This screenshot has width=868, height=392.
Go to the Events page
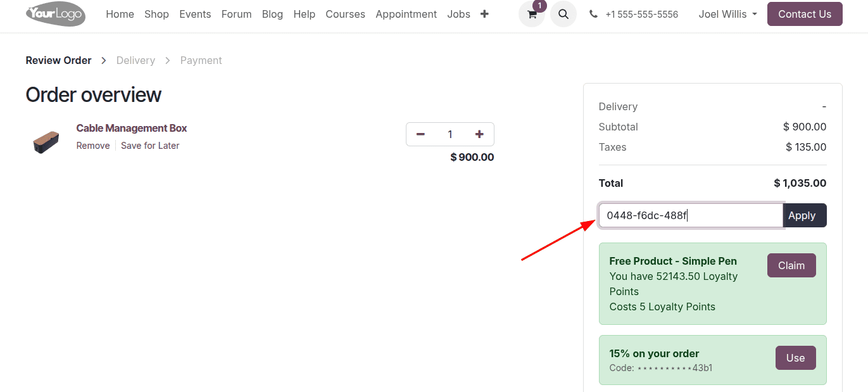tap(195, 14)
